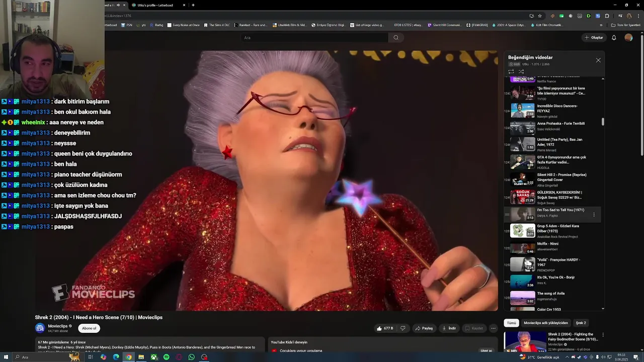Click the Oluştur create button
Image resolution: width=644 pixels, height=362 pixels.
coord(594,38)
